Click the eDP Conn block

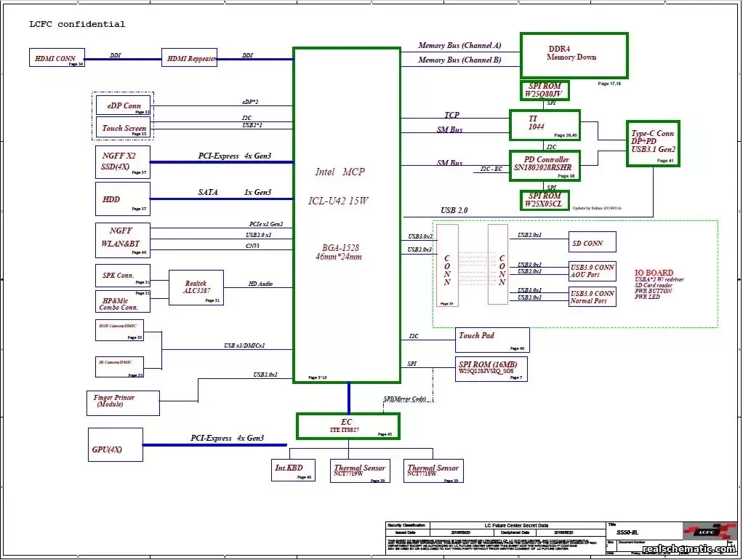tap(123, 105)
